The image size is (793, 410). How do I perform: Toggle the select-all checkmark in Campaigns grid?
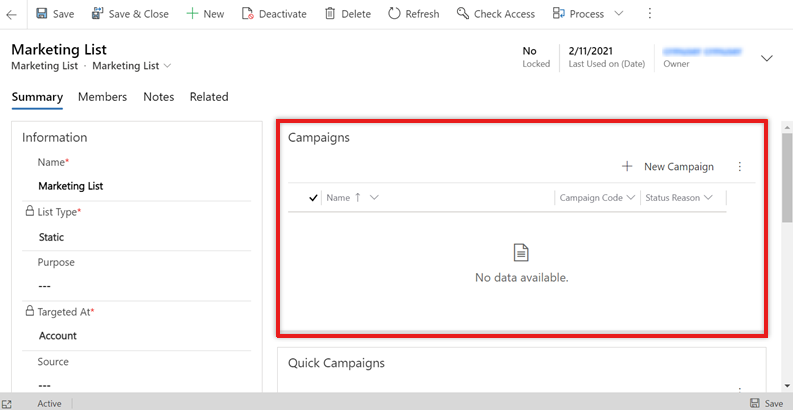coord(314,198)
